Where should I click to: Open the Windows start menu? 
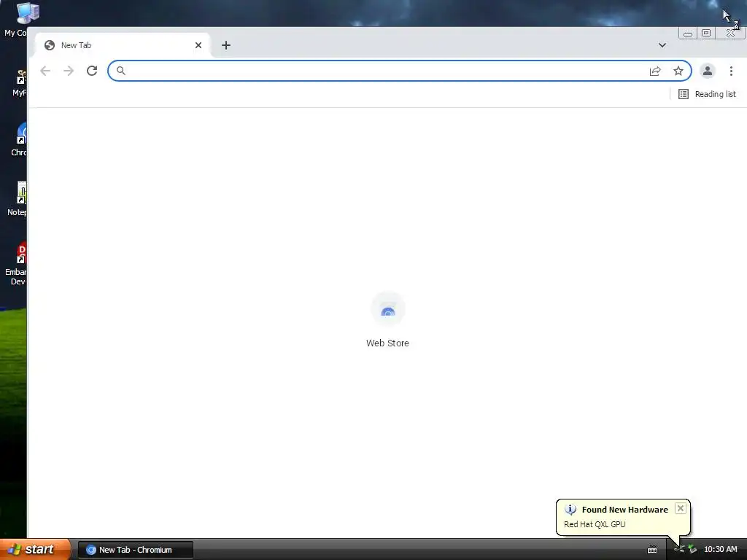pyautogui.click(x=35, y=550)
